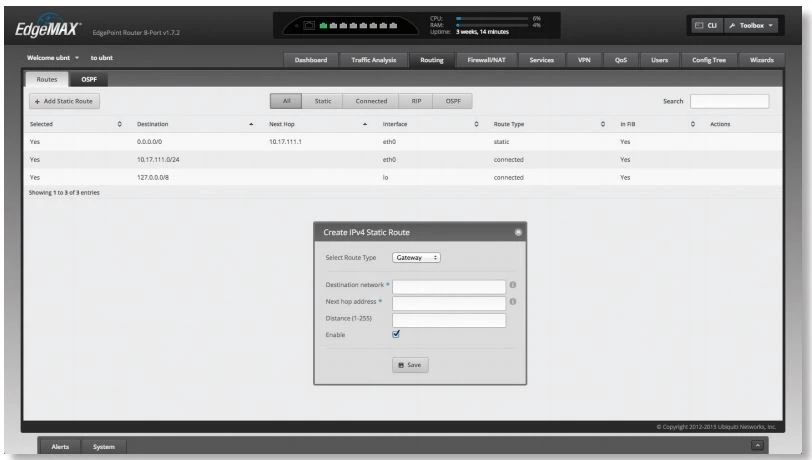Click info icon beside Next hop address
This screenshot has width=812, height=460.
[x=513, y=302]
